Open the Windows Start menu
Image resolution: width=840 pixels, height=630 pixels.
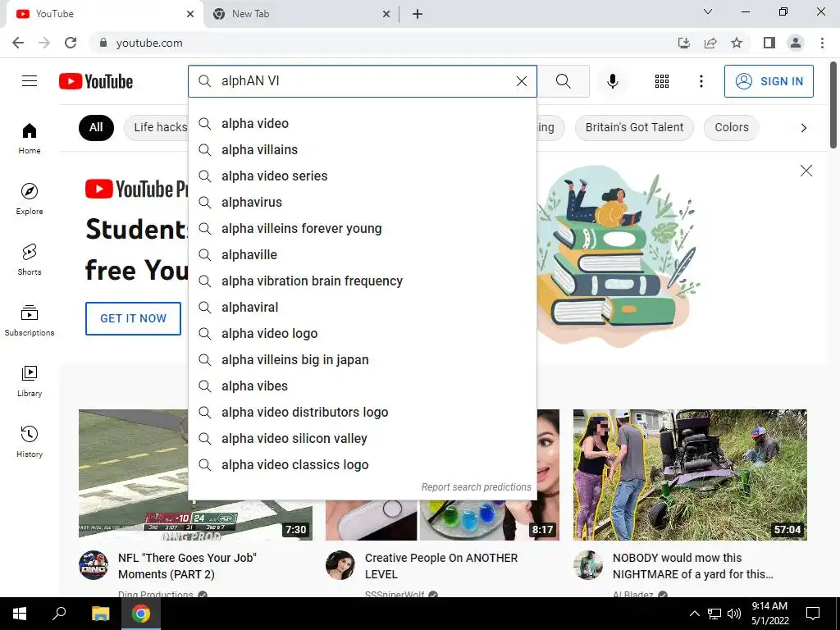20,614
